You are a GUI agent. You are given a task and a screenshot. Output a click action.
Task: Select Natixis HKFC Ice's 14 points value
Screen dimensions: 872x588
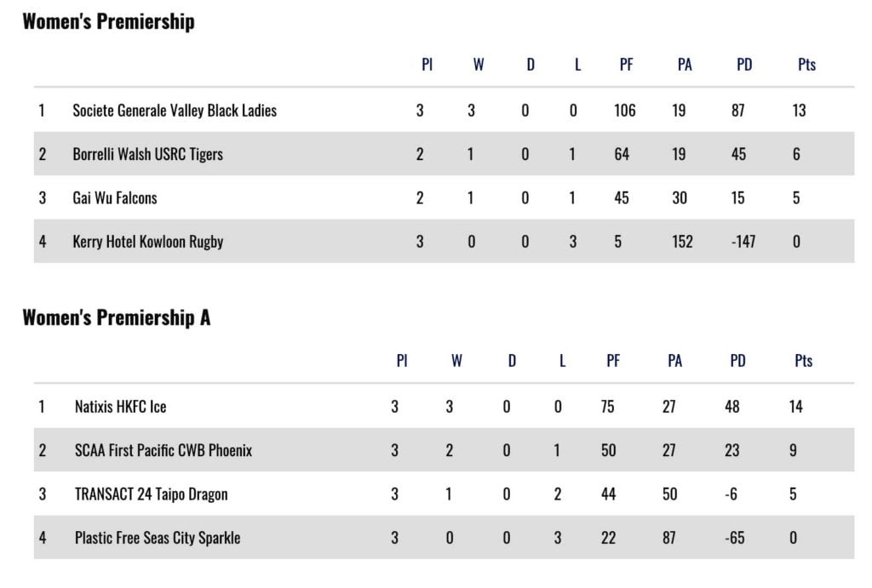795,407
